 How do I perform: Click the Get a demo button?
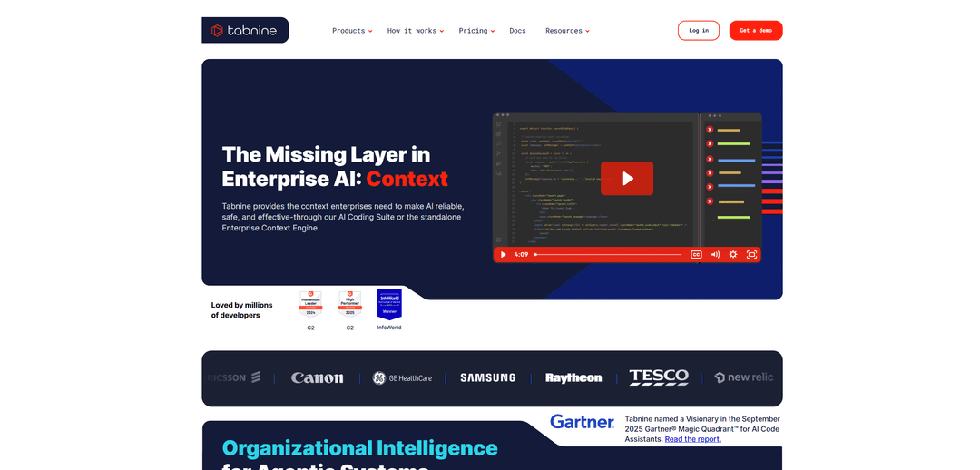click(x=756, y=31)
